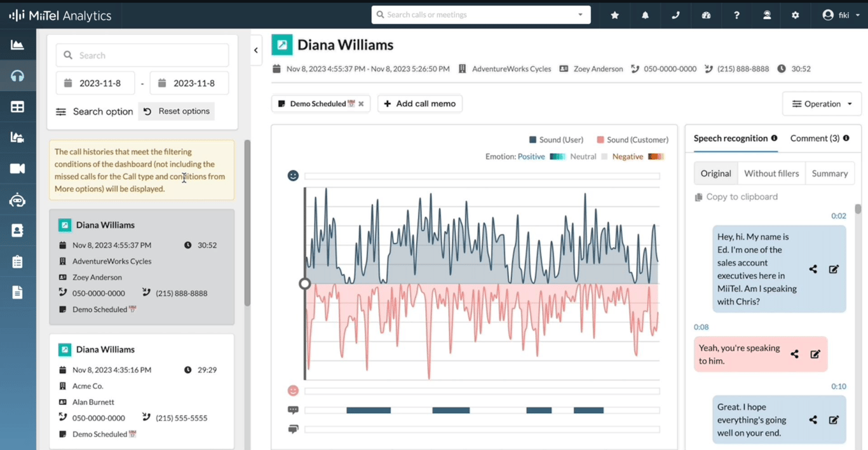Edit the 'Yeah, you're speaking to him' message
Viewport: 868px width, 450px height.
tap(815, 354)
